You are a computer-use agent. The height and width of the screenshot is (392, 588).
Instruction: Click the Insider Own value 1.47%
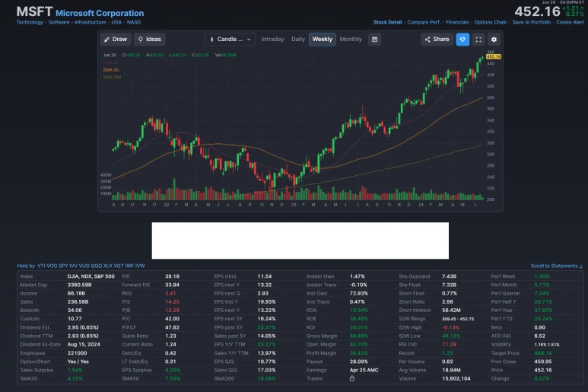[x=357, y=276]
